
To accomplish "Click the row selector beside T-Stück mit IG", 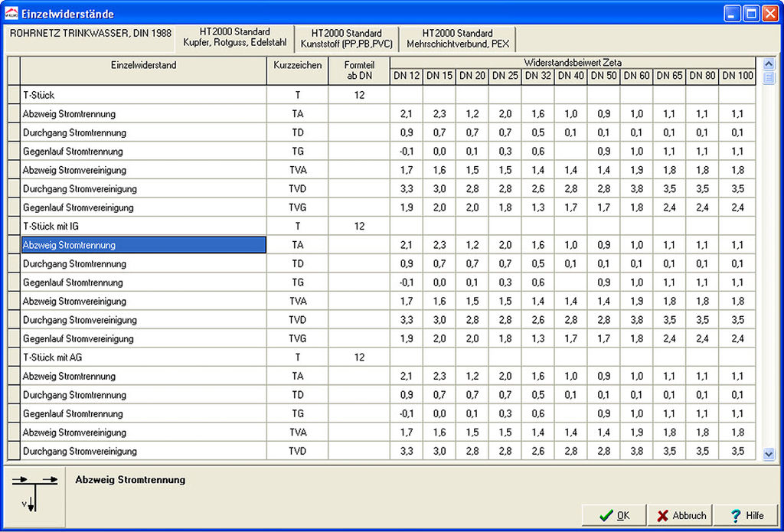I will [x=14, y=227].
